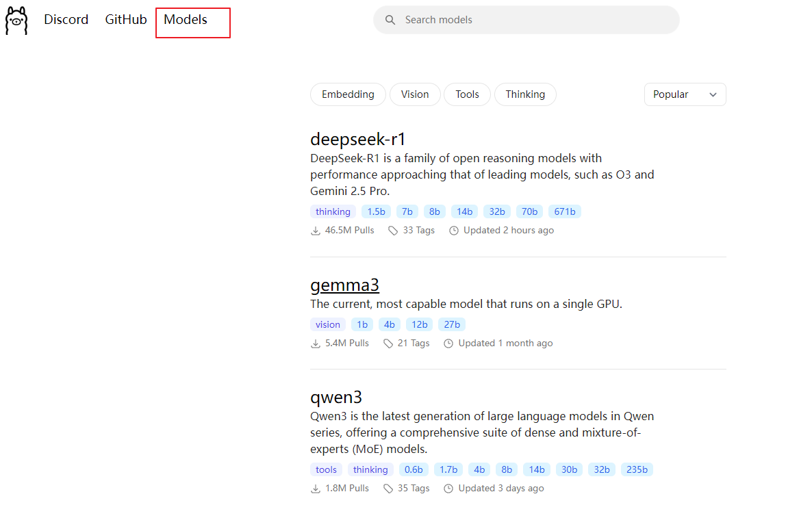Screen dimensions: 812x505
Task: Click the '21 Tags' text
Action: (x=414, y=343)
